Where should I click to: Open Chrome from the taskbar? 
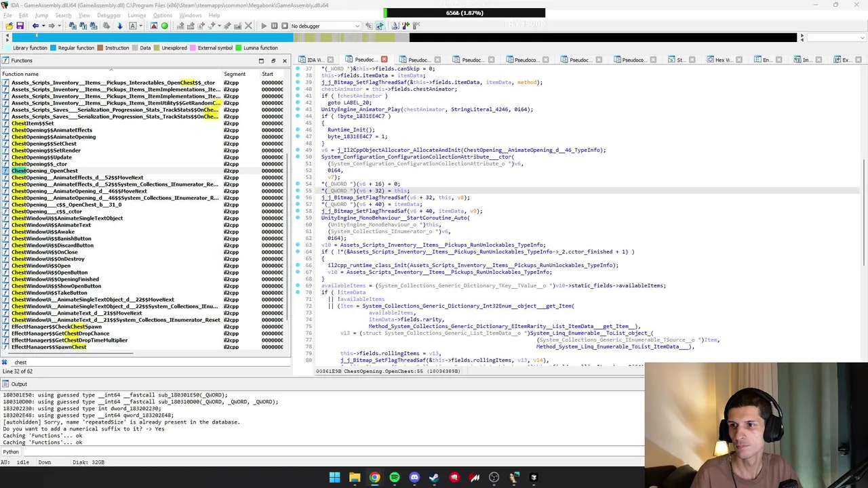pyautogui.click(x=374, y=477)
